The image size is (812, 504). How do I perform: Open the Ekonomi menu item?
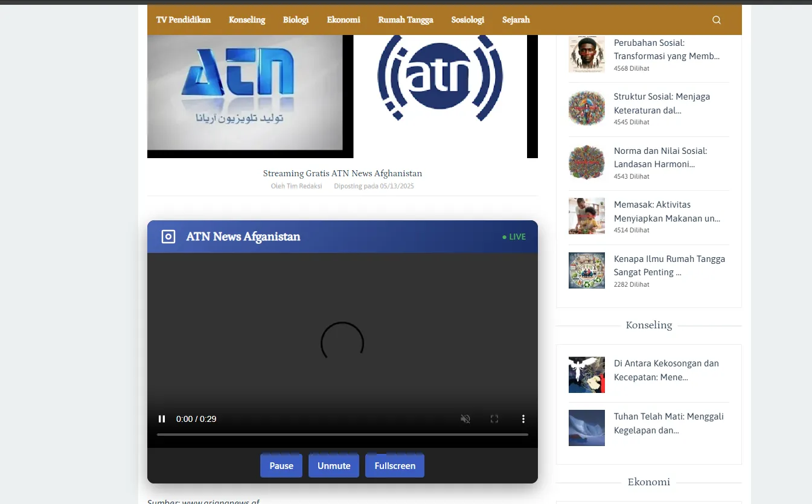pyautogui.click(x=344, y=20)
